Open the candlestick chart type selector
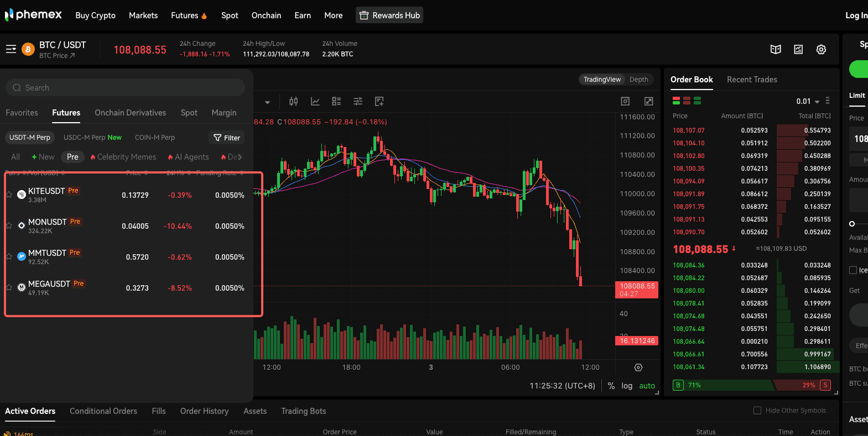 point(293,101)
